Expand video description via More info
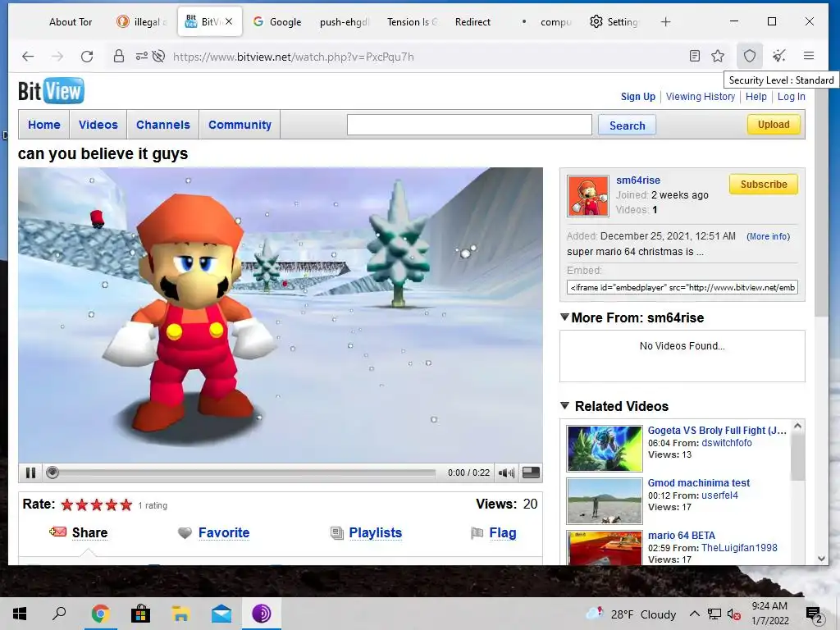 coord(768,236)
